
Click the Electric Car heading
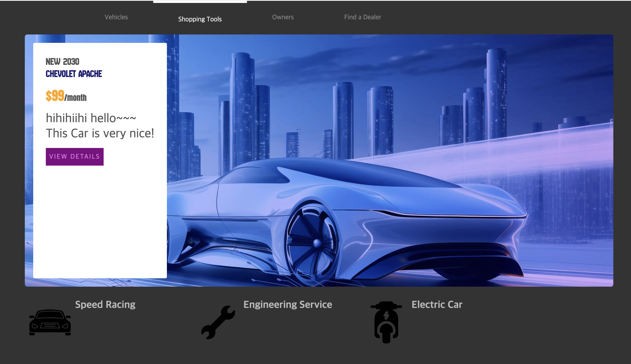(437, 305)
